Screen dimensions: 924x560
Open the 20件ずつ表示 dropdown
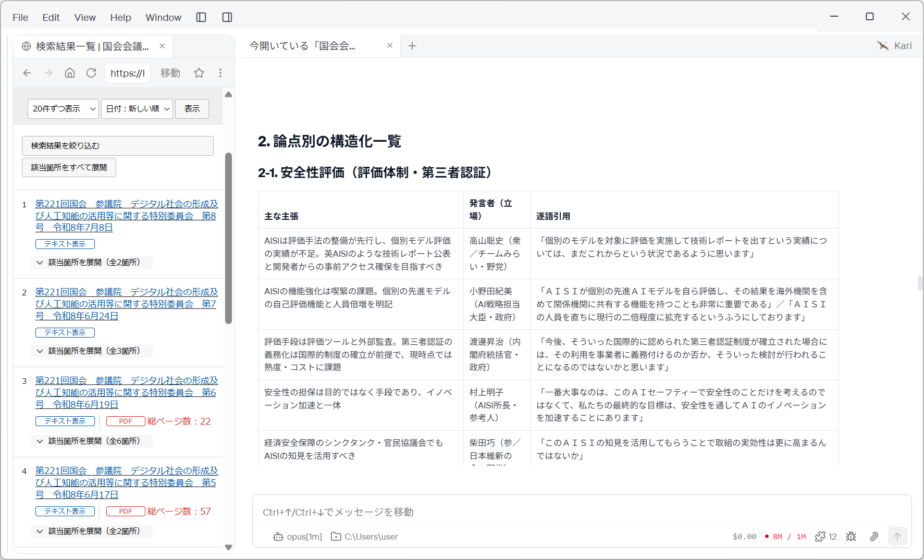(63, 109)
